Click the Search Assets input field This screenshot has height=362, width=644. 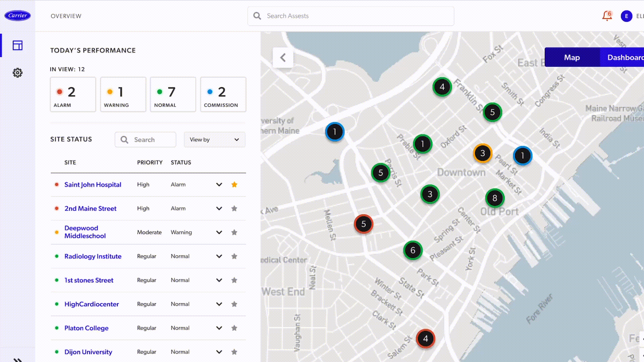click(351, 16)
